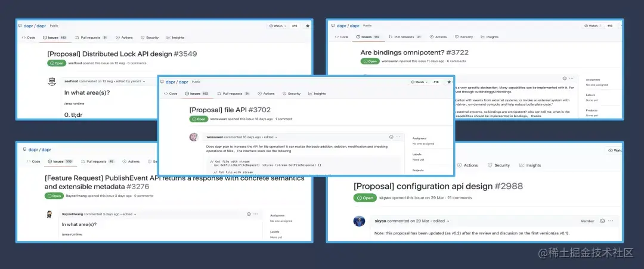Viewport: 644px width, 269px height.
Task: Expand the Watch dropdown in #3549 page
Action: (x=278, y=26)
